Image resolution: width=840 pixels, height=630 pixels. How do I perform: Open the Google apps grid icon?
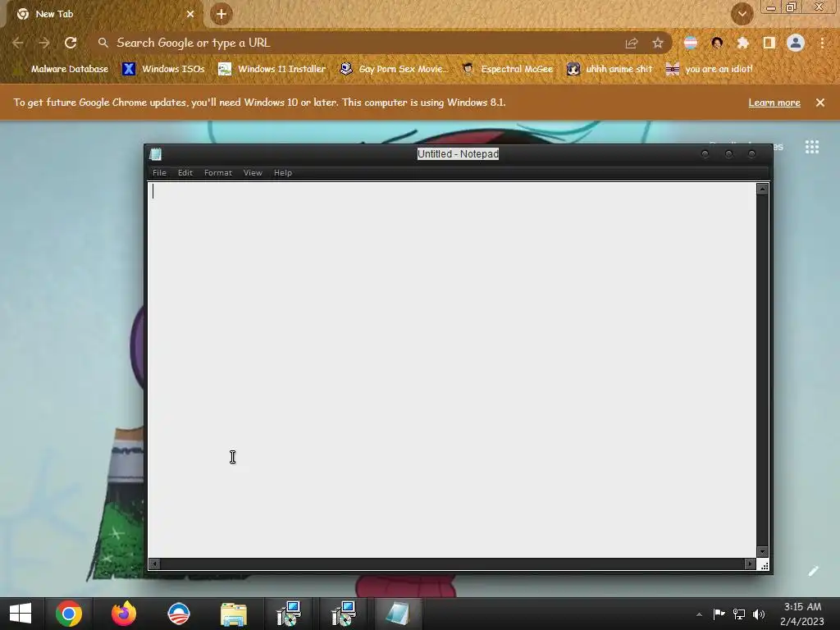[x=812, y=147]
